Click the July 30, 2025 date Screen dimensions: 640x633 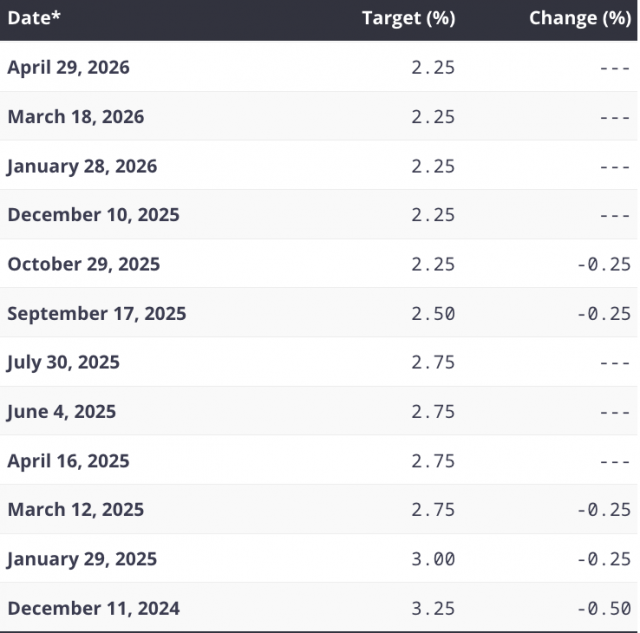tap(63, 362)
